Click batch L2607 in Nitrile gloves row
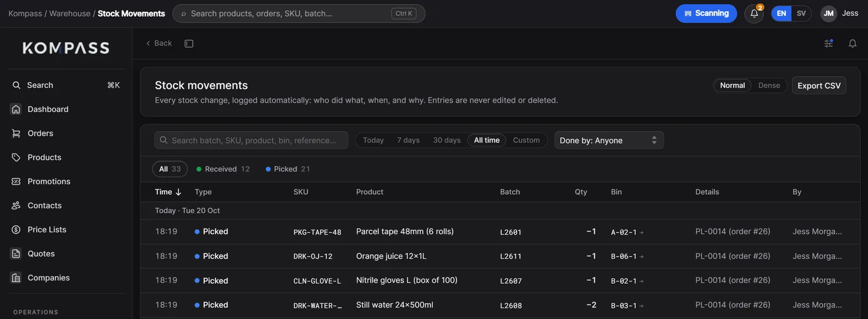 pos(511,281)
